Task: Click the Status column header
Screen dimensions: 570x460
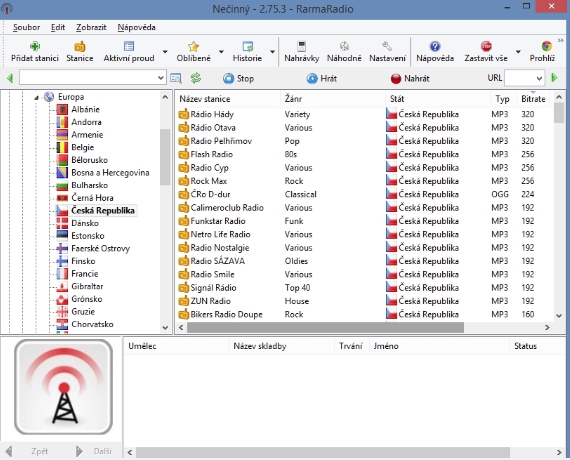Action: click(537, 346)
